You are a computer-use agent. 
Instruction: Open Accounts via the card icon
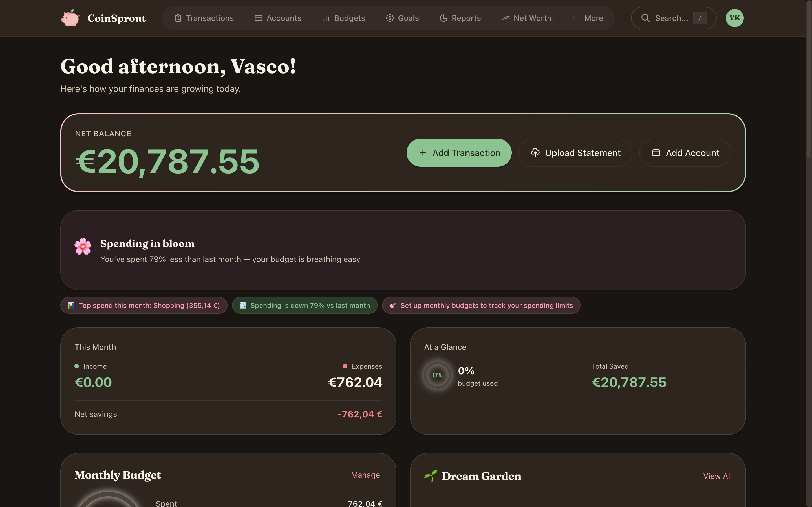coord(258,18)
